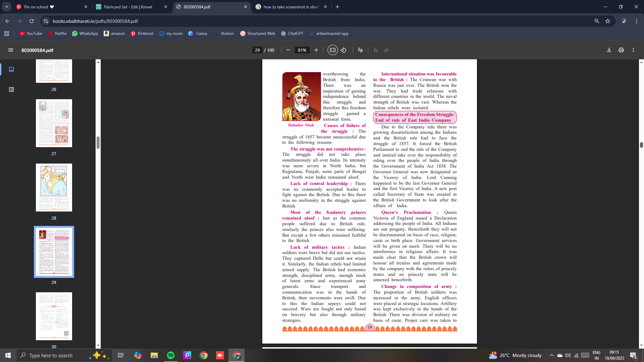Open the ChatGPT bookmark
This screenshot has width=644, height=362.
point(292,34)
